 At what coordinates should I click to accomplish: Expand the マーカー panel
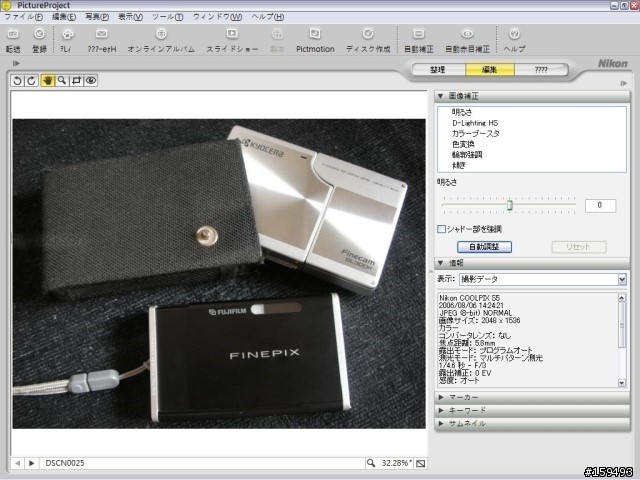[441, 397]
